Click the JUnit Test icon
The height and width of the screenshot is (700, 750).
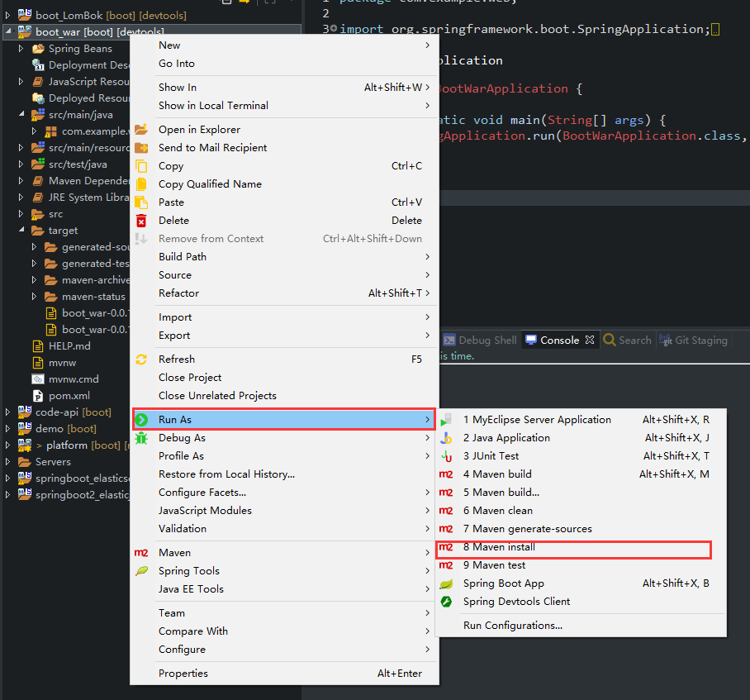click(445, 456)
